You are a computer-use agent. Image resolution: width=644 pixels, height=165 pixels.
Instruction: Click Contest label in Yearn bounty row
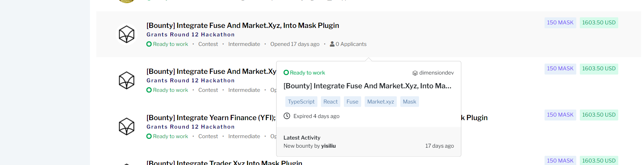pos(208,136)
